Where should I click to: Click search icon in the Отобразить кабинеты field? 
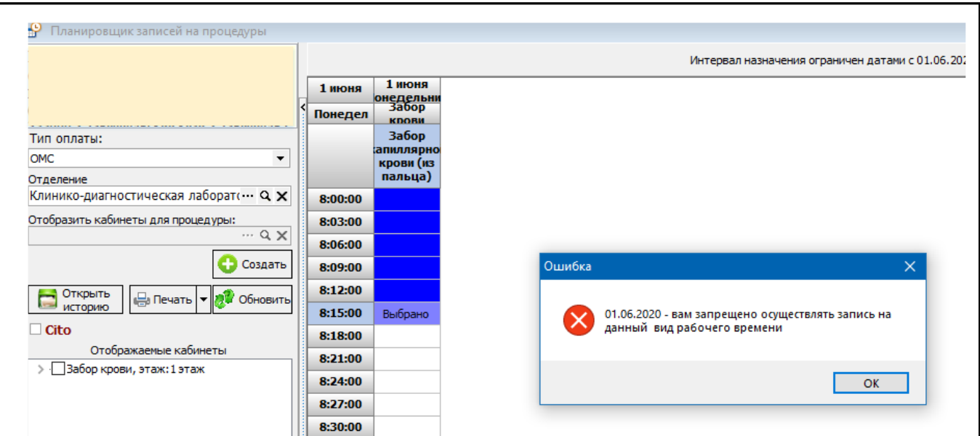coord(265,235)
